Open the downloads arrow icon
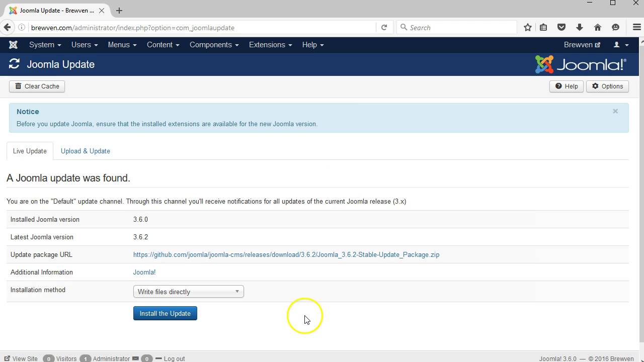 point(580,28)
